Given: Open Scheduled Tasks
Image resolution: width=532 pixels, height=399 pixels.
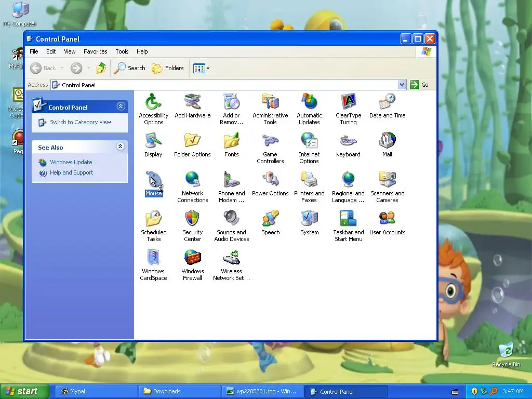Looking at the screenshot, I should [153, 227].
